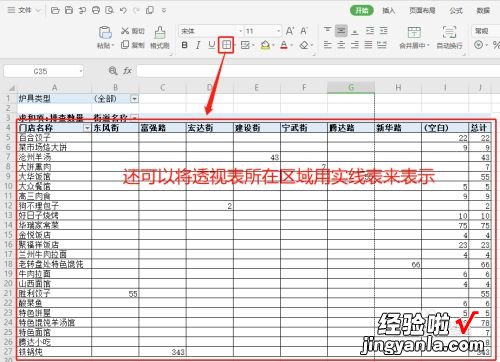This screenshot has width=500, height=362.
Task: Select the 格式刷 format painter
Action: tap(160, 38)
